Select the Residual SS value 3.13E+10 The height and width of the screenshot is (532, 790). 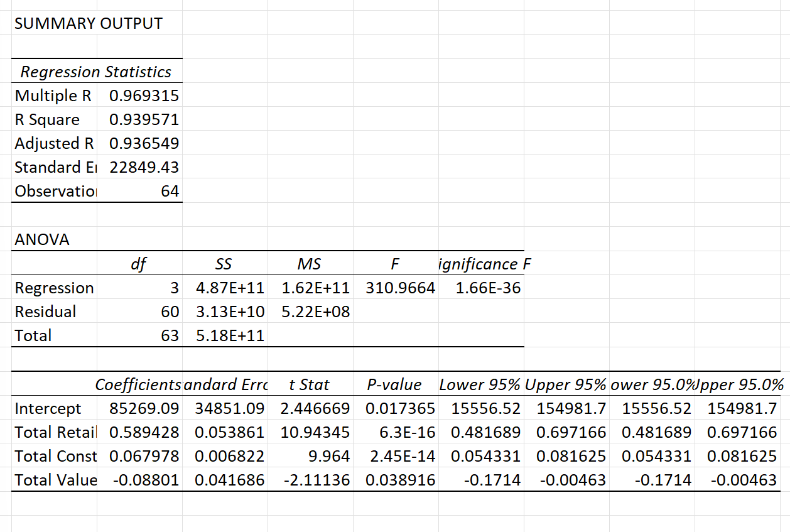tap(230, 312)
